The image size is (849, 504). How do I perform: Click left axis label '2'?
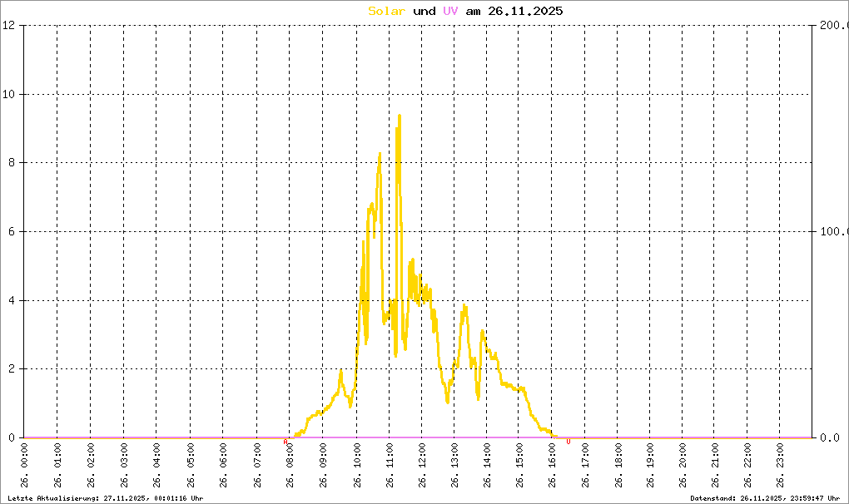[12, 368]
